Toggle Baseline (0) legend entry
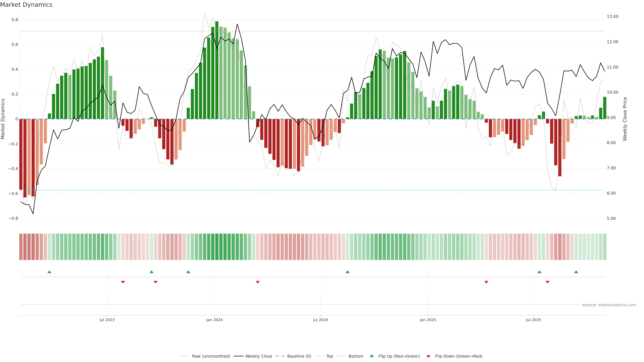This screenshot has height=362, width=644. [299, 356]
